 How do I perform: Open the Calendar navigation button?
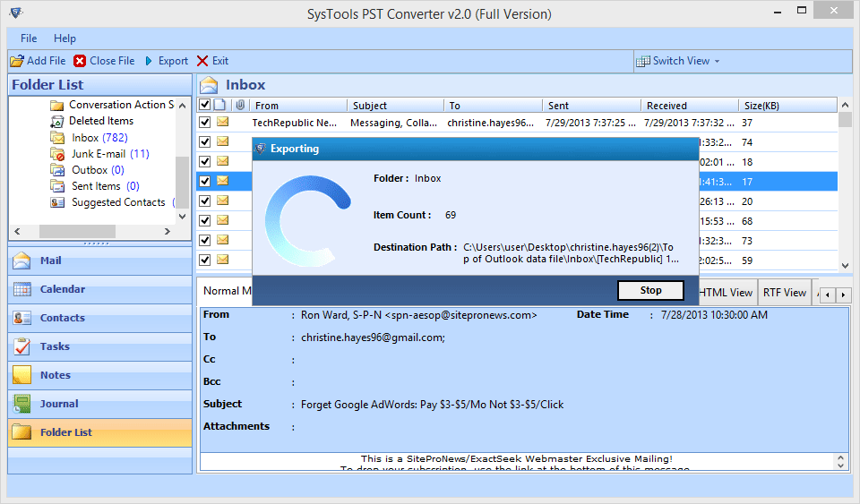99,289
